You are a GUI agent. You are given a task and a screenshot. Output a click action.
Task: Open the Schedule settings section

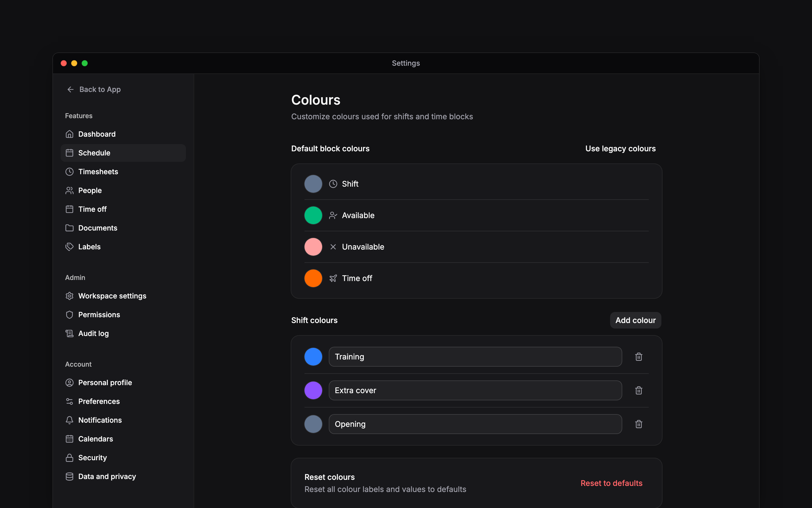pyautogui.click(x=123, y=153)
